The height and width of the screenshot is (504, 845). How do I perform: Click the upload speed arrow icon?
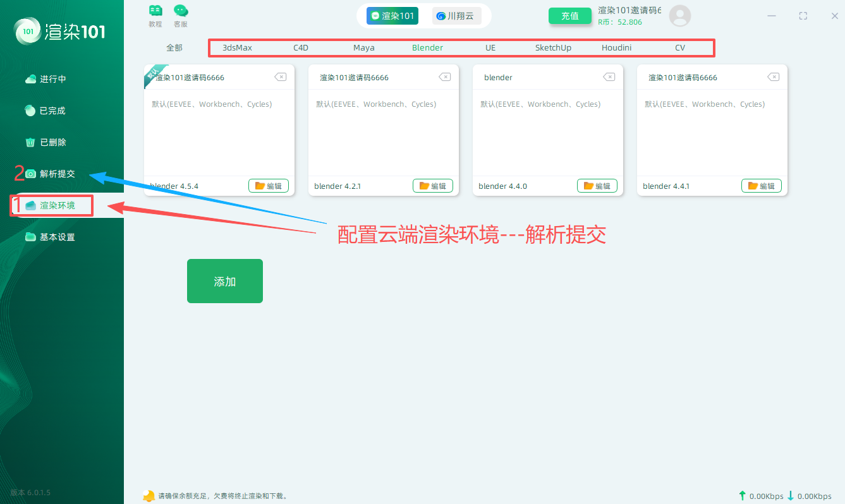click(742, 496)
